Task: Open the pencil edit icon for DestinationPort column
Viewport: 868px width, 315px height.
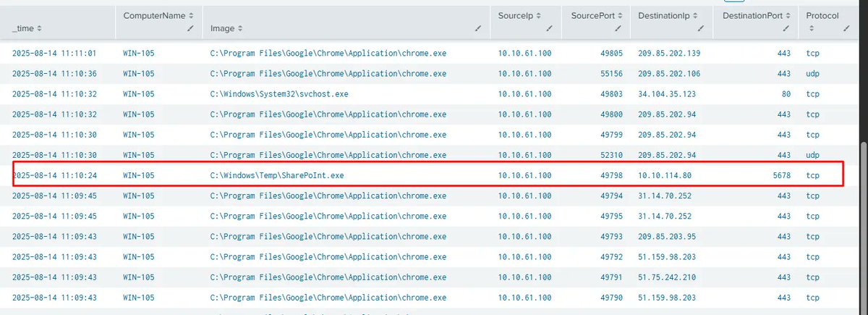Action: tap(787, 28)
